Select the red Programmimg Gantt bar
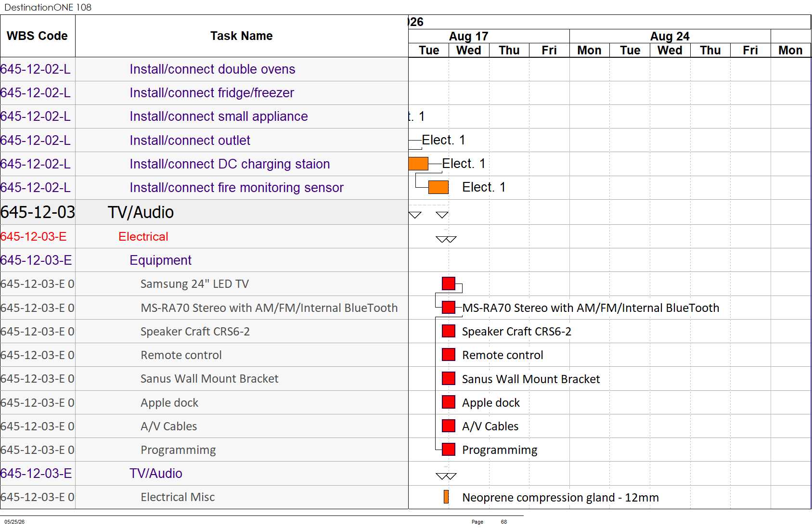This screenshot has height=528, width=812. [448, 449]
